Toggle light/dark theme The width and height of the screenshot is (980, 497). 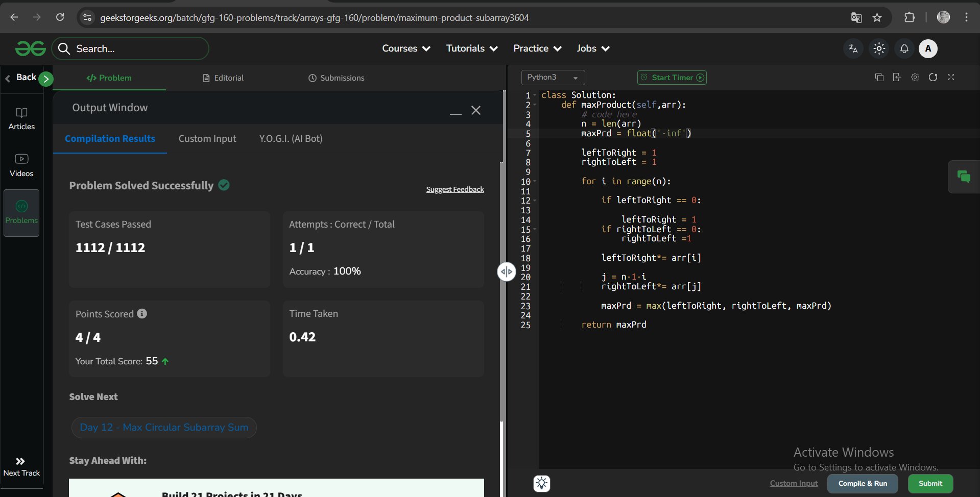tap(879, 48)
